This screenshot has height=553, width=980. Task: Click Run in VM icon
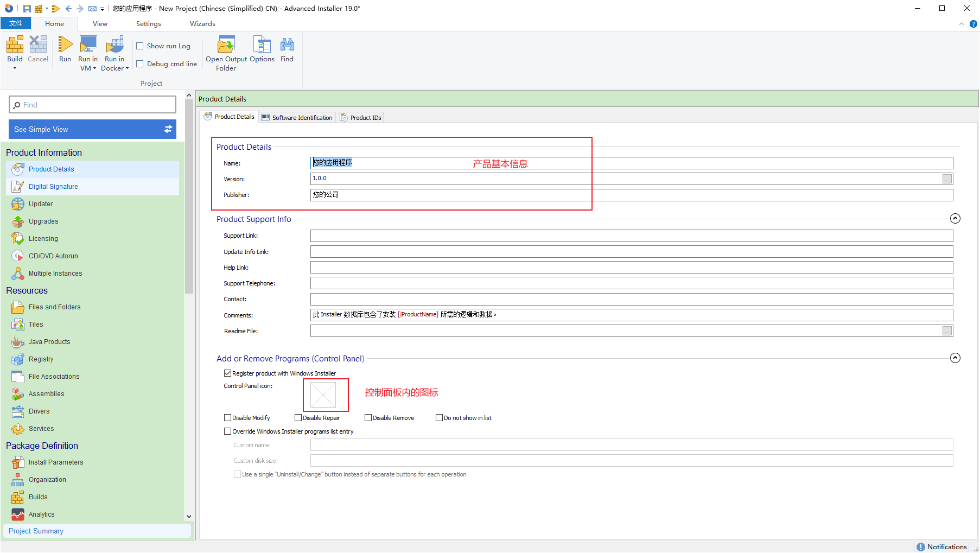click(x=88, y=45)
